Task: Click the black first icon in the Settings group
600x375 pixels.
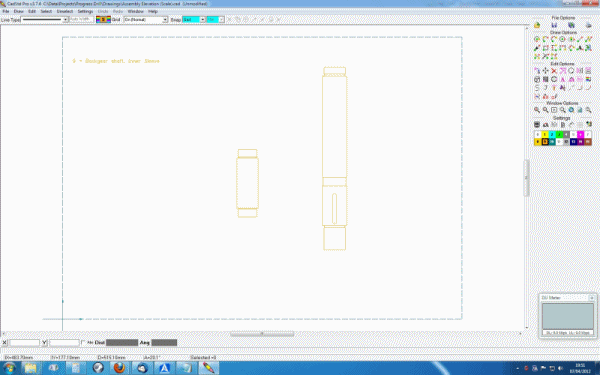Action: point(537,125)
